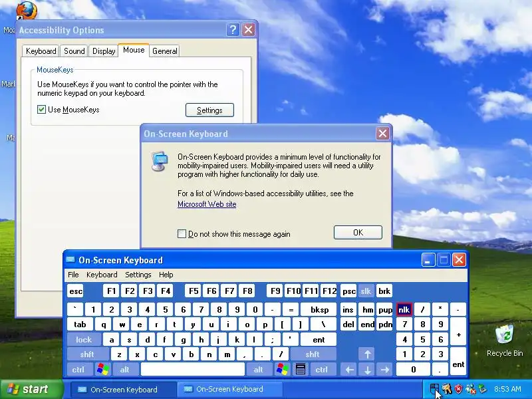The image size is (532, 399).
Task: Click the del key
Action: tap(348, 325)
